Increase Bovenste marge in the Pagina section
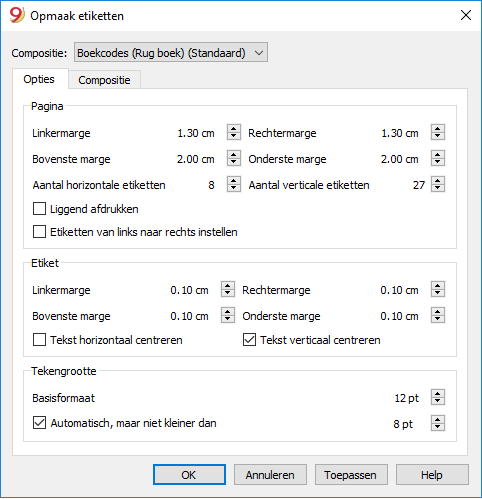This screenshot has width=482, height=499. [x=234, y=155]
